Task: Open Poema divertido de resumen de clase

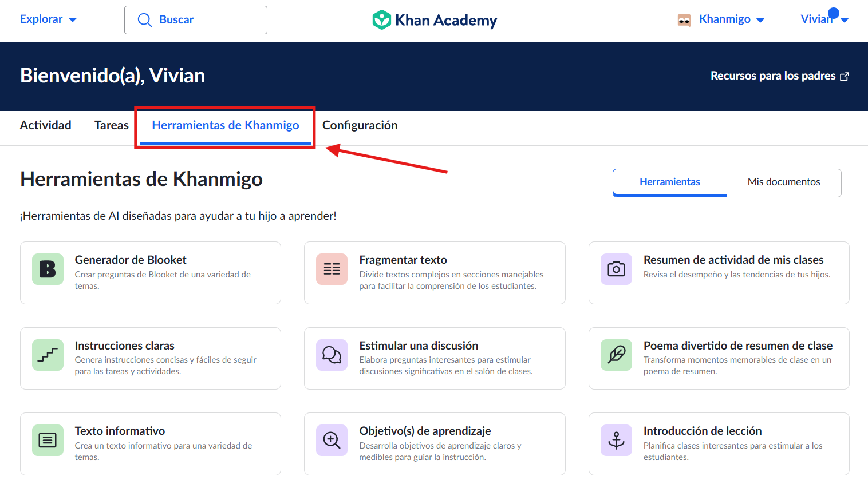Action: 719,359
